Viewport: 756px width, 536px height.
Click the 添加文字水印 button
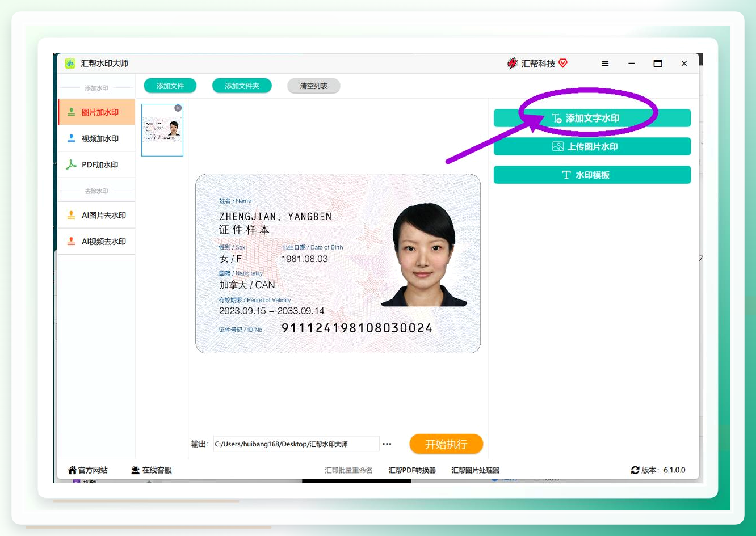coord(592,118)
